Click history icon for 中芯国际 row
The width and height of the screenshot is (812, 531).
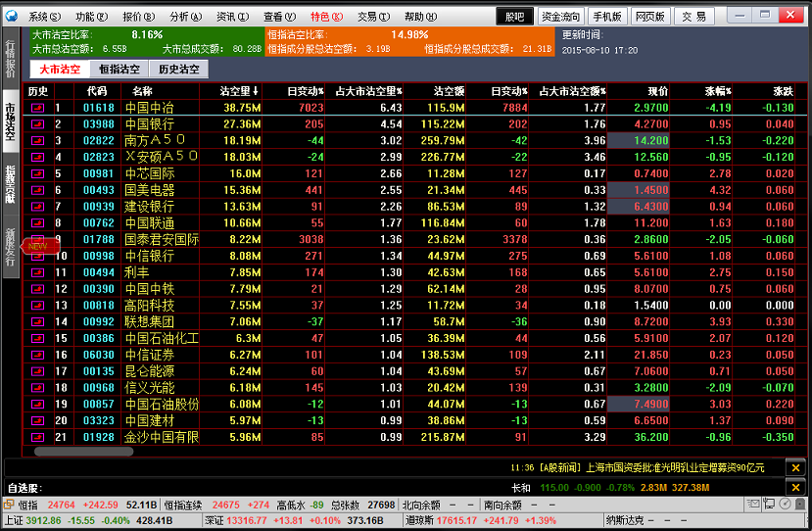tap(38, 173)
